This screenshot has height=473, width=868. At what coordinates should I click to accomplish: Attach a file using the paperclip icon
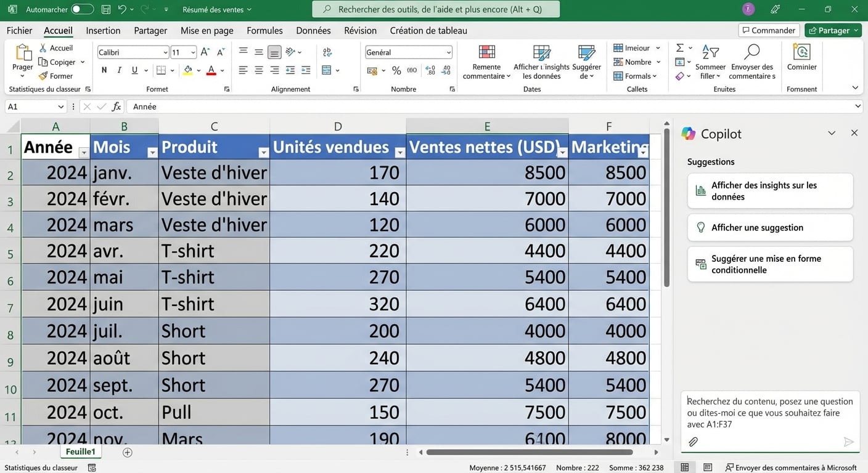pyautogui.click(x=693, y=441)
